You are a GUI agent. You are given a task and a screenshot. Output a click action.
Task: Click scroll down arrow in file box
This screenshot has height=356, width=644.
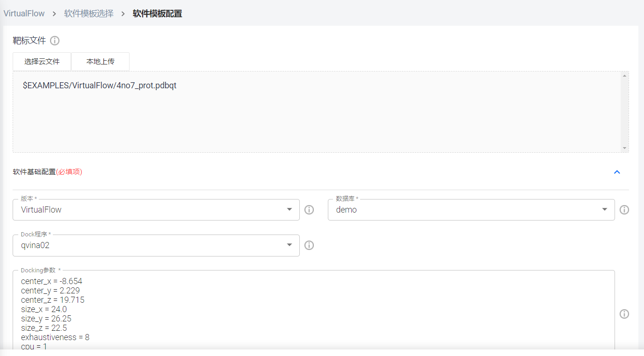point(624,148)
